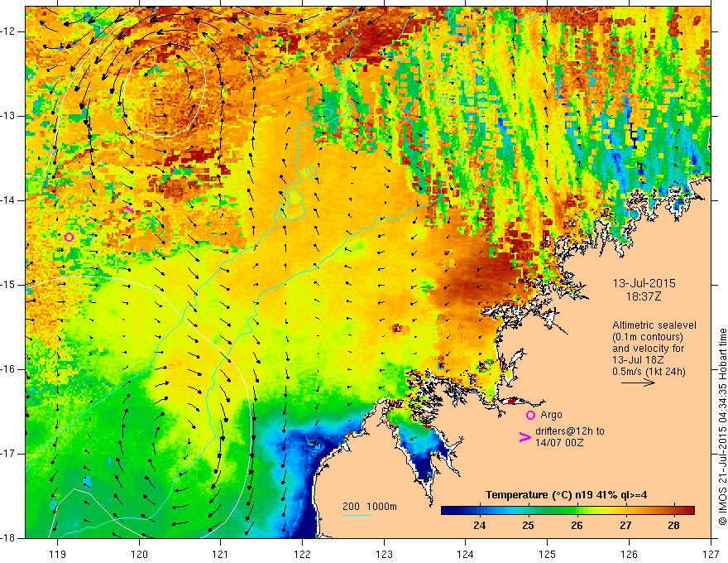
Task: Click the '26' colorbar tick label
Action: (577, 526)
